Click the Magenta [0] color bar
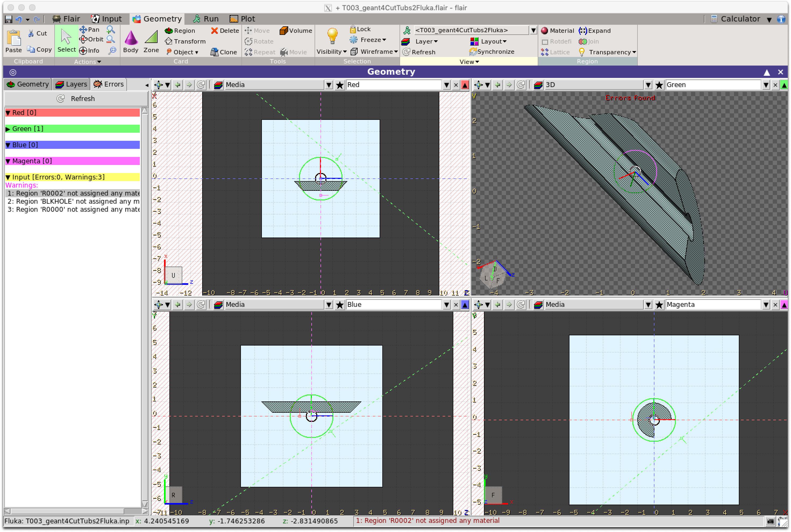 click(x=72, y=161)
